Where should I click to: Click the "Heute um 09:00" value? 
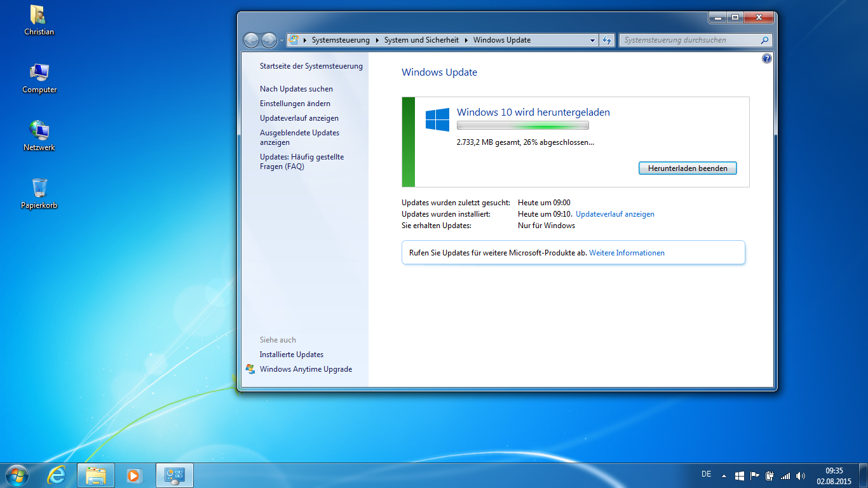tap(544, 203)
